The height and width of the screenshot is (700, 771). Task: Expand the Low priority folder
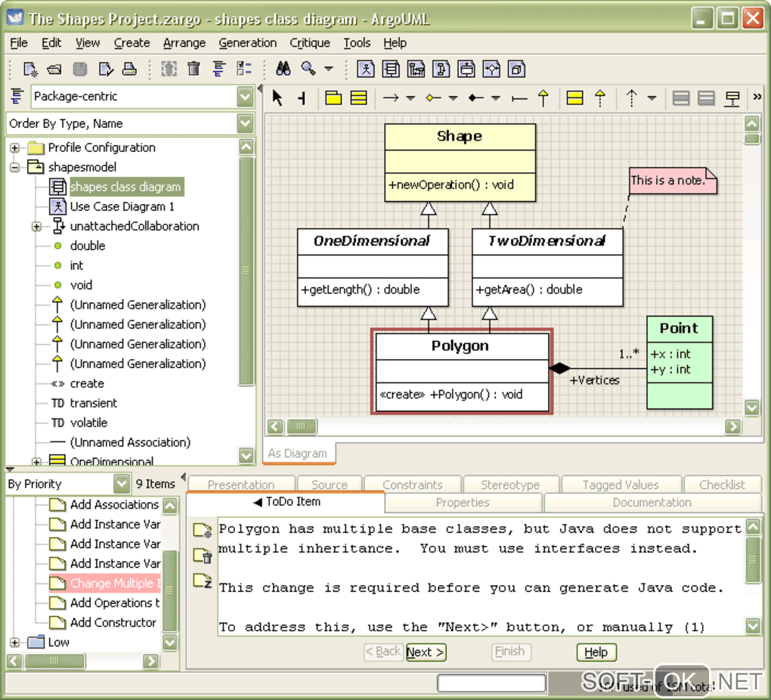tap(15, 643)
